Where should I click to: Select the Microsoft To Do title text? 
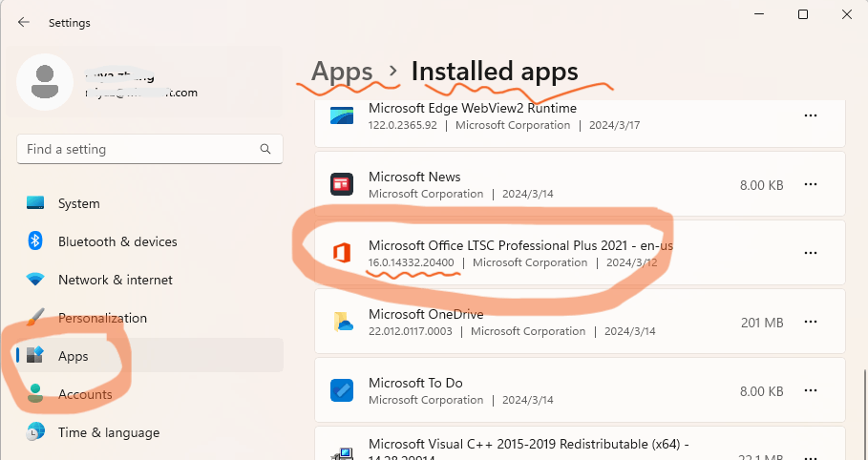(x=415, y=383)
